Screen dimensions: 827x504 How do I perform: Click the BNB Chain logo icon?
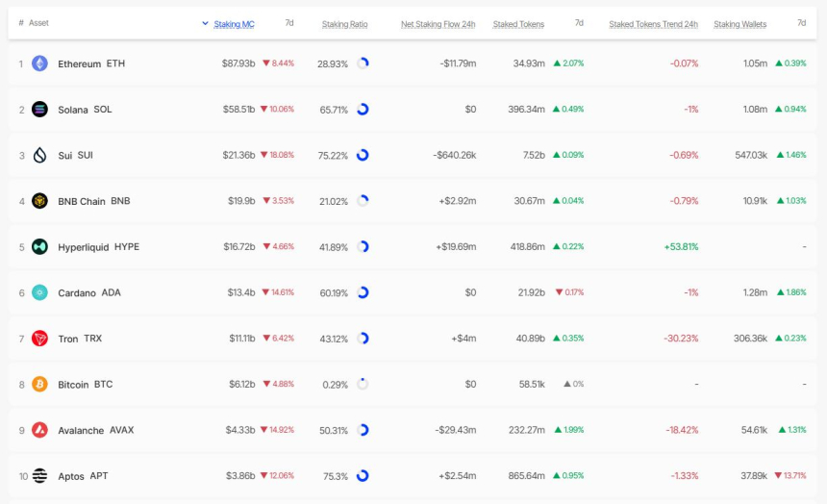point(39,201)
